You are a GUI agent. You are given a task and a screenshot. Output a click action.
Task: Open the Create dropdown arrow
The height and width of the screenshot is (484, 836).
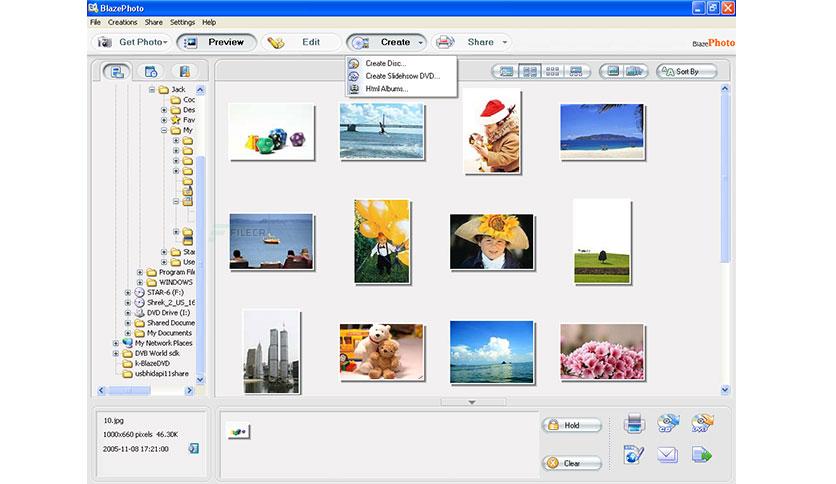(x=420, y=43)
